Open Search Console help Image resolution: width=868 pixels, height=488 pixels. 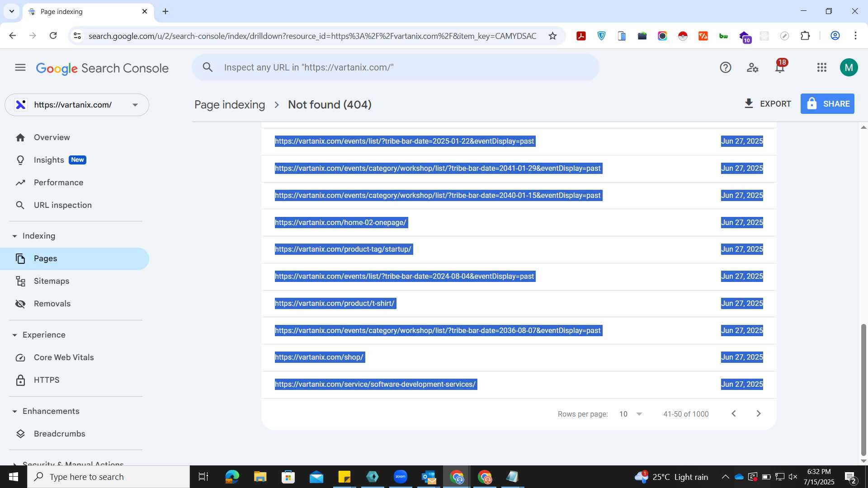point(726,68)
